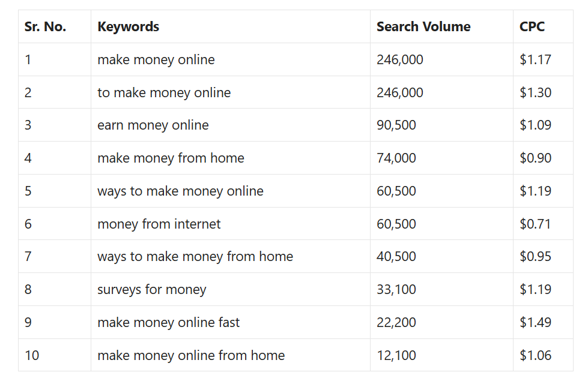Click the 'Search Volume' column header
Image resolution: width=588 pixels, height=387 pixels.
(423, 27)
